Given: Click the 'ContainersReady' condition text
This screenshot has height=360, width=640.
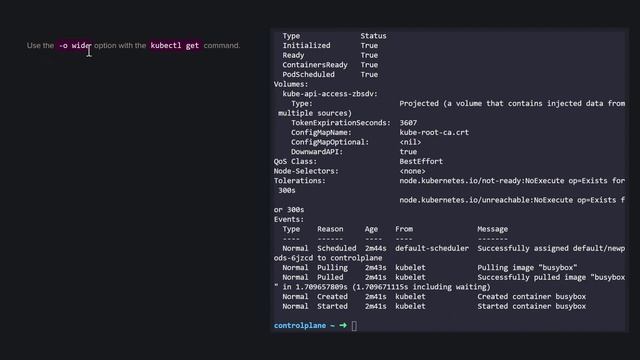Looking at the screenshot, I should [315, 64].
